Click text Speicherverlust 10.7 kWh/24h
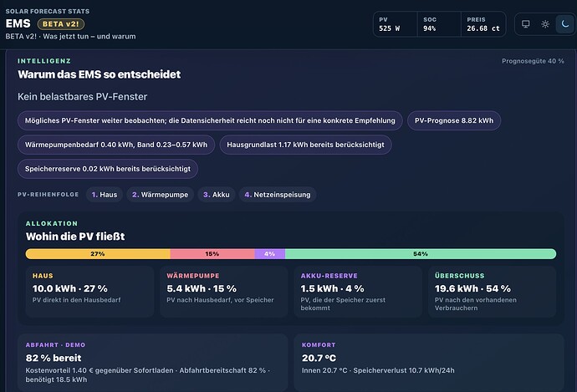Viewport: 577px width, 392px height. point(404,370)
